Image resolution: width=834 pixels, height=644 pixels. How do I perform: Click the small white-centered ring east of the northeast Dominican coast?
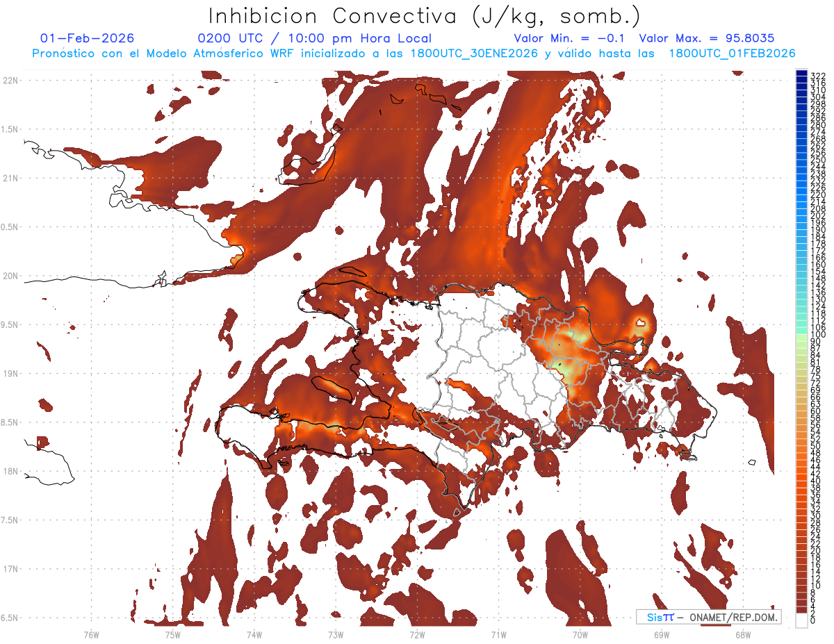(641, 322)
